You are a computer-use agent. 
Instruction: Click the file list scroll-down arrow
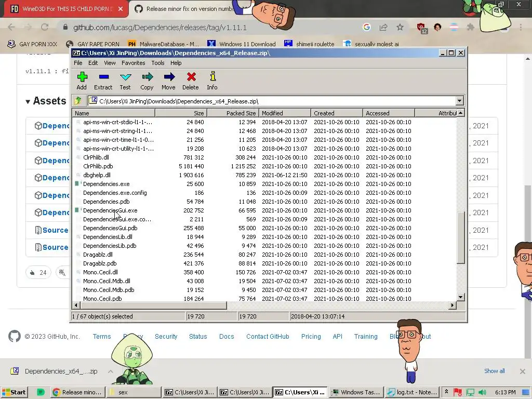[x=460, y=297]
